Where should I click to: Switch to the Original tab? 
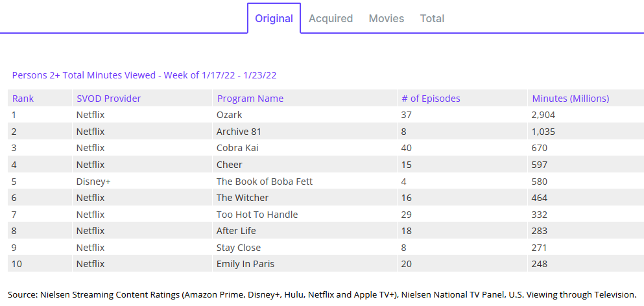point(274,18)
